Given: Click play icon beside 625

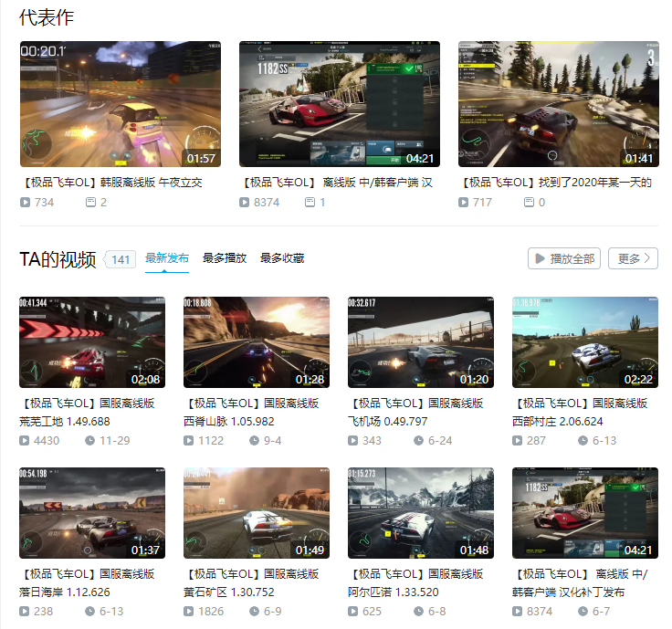Looking at the screenshot, I should [353, 611].
